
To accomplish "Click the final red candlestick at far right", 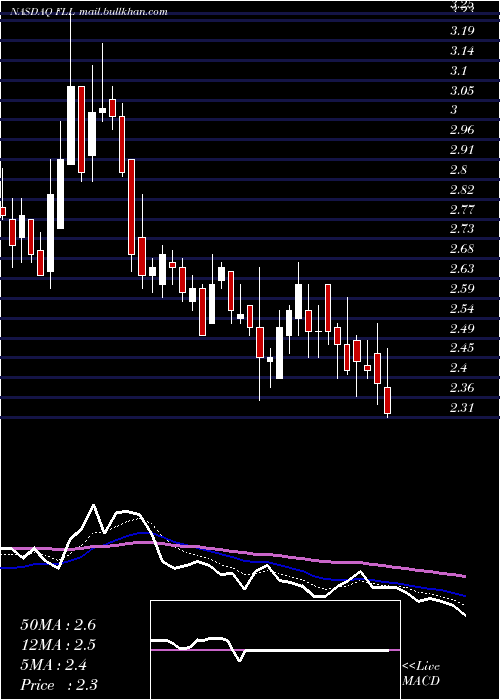I will tap(388, 400).
